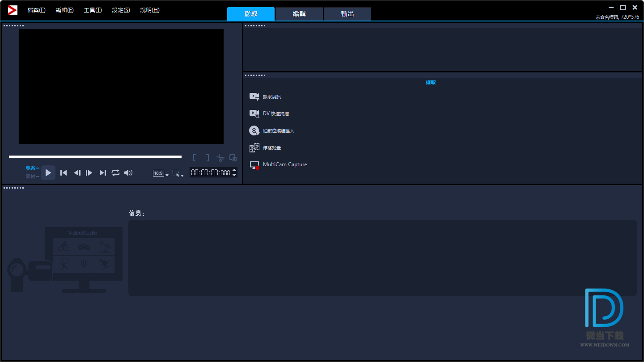Click the 未命名標題, 720*576 project title text
The image size is (644, 362).
(617, 17)
